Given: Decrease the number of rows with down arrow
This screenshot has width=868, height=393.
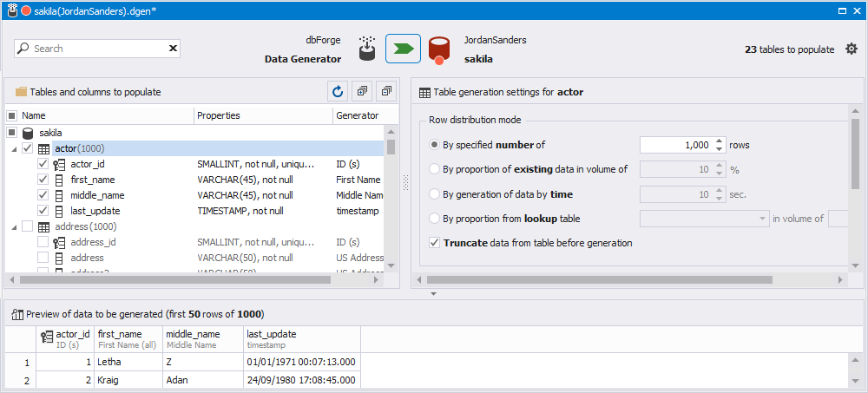Looking at the screenshot, I should (719, 149).
